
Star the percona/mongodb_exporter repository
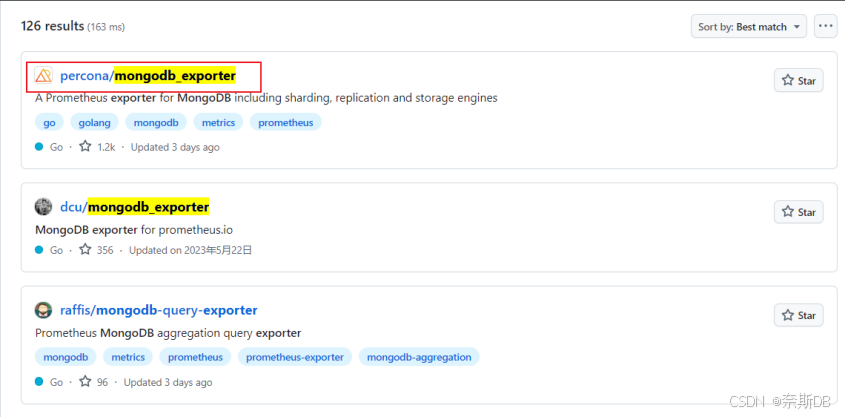tap(799, 80)
